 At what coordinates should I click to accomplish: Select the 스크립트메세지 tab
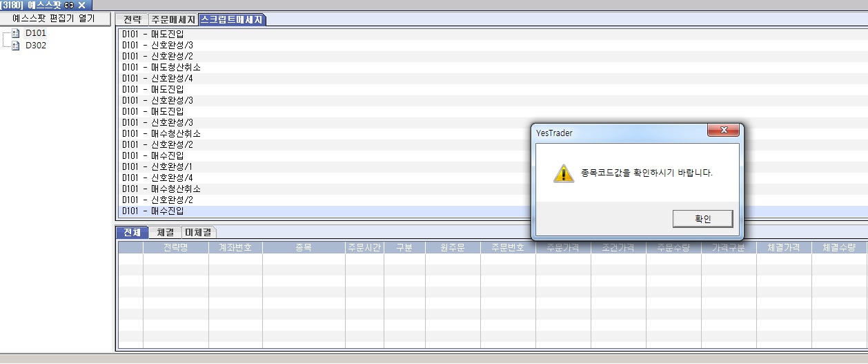232,19
